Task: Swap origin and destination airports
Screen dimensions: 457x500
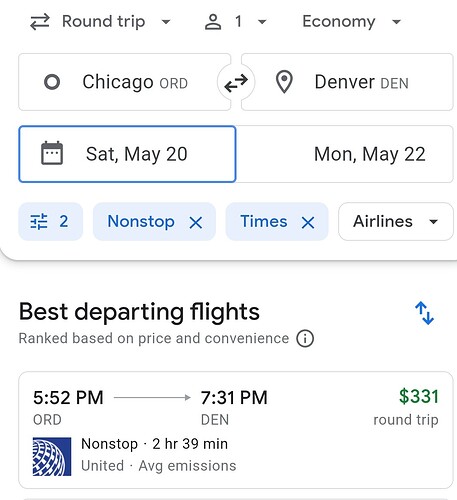Action: (x=236, y=82)
